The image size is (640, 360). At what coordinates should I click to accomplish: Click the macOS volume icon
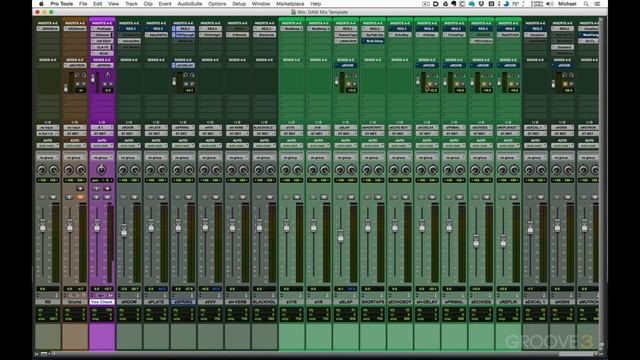[x=550, y=4]
